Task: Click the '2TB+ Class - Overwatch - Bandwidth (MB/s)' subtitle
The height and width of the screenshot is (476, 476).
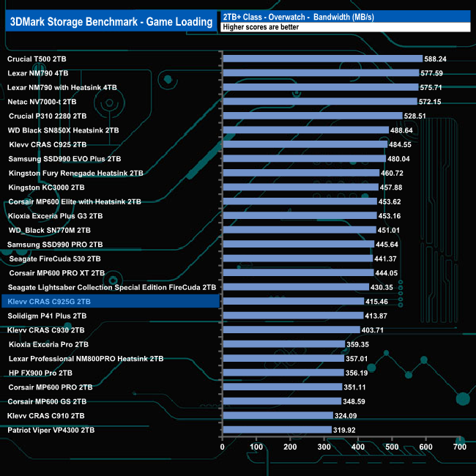Action: click(298, 17)
